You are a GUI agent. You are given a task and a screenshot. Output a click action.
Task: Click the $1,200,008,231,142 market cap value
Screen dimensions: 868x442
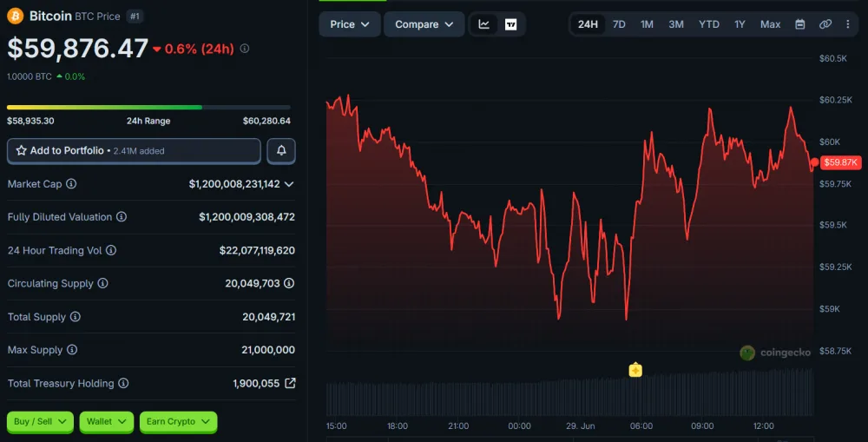click(234, 184)
